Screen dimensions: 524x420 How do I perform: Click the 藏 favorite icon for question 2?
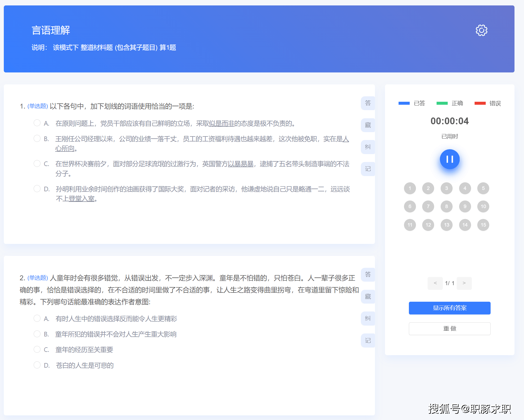click(368, 297)
